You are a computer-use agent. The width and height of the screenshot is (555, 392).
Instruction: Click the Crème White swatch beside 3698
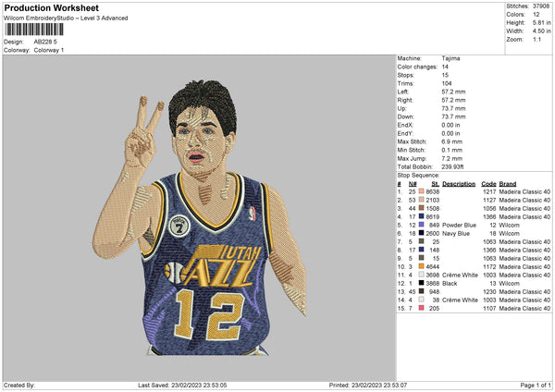click(421, 275)
